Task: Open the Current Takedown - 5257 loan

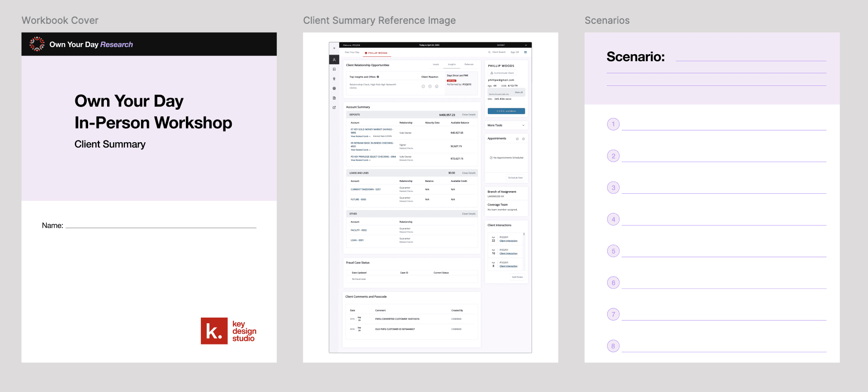Action: pos(366,189)
